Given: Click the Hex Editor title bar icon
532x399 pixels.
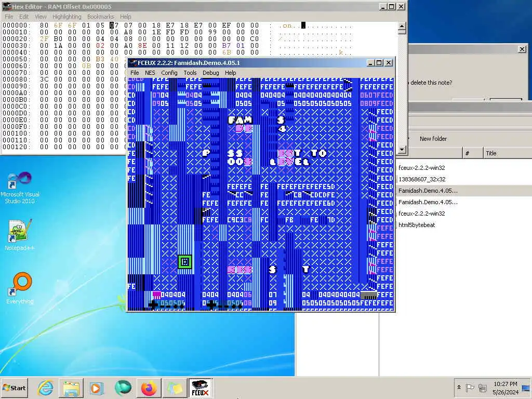Looking at the screenshot, I should [7, 6].
